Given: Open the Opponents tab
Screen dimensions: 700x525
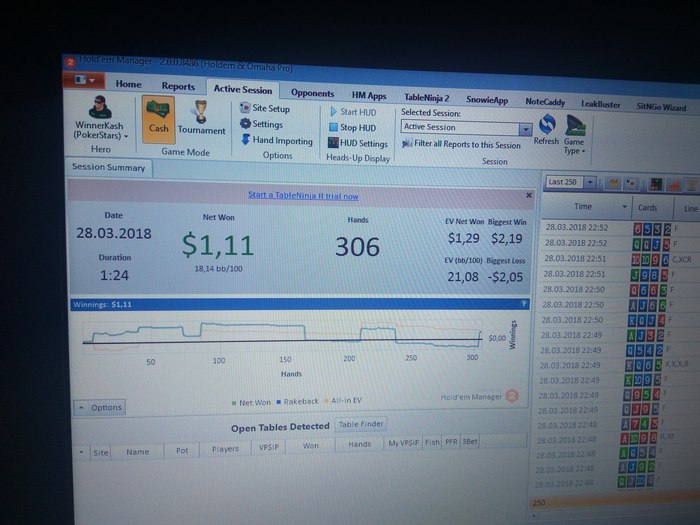Looking at the screenshot, I should tap(312, 93).
